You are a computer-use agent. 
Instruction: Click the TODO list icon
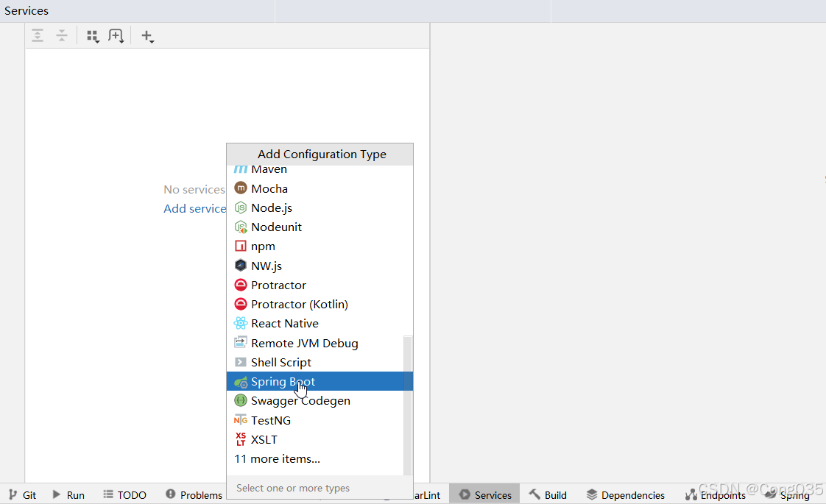click(108, 494)
